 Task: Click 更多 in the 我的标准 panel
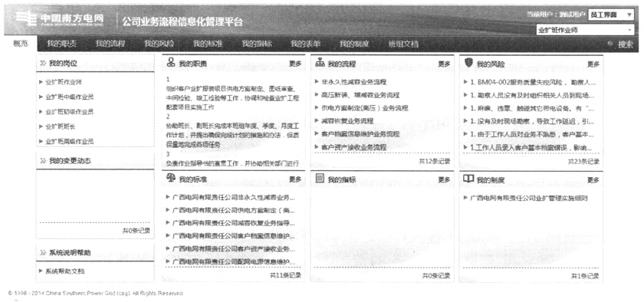point(295,179)
